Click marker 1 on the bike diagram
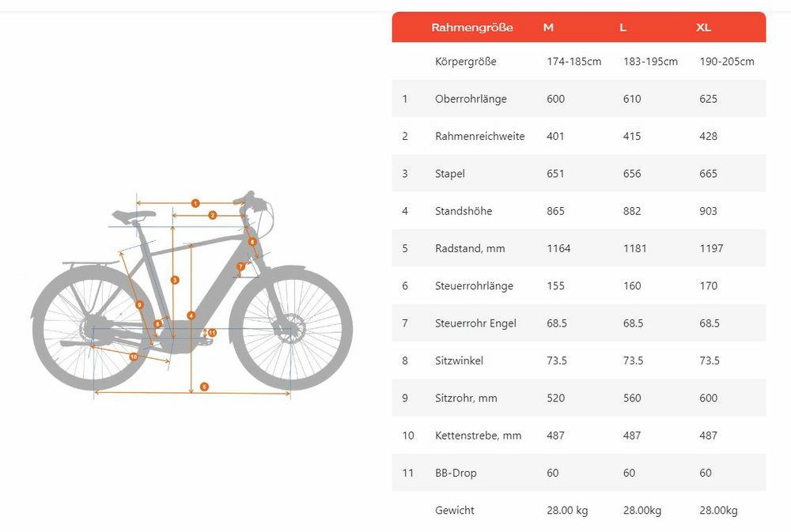 coord(195,203)
